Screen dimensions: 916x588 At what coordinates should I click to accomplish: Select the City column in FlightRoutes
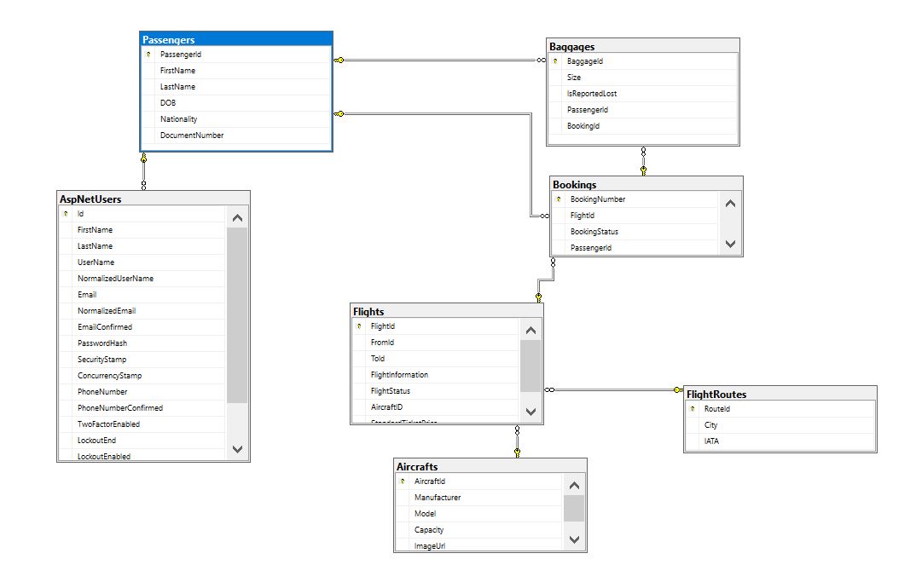[x=780, y=425]
